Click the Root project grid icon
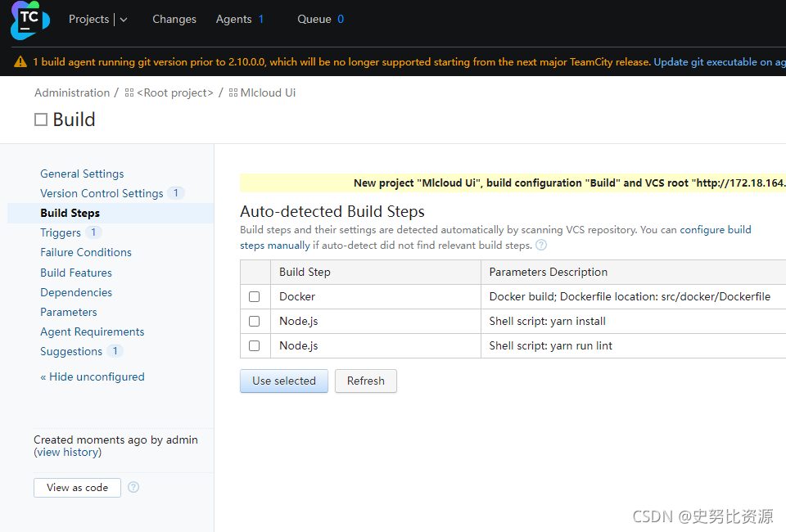This screenshot has height=532, width=786. [129, 93]
